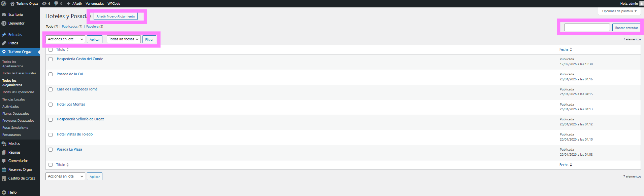
Task: Go to Páginas in the sidebar
Action: pyautogui.click(x=14, y=152)
